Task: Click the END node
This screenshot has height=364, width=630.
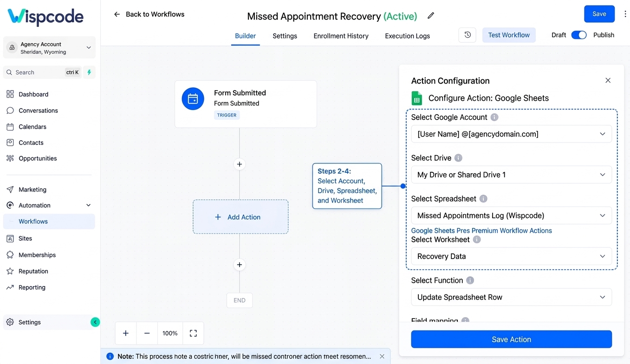Action: tap(240, 300)
